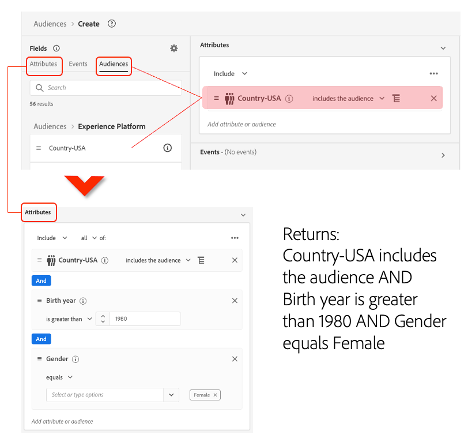The height and width of the screenshot is (442, 468).
Task: Show info for Country-USA list item
Action: [x=167, y=148]
